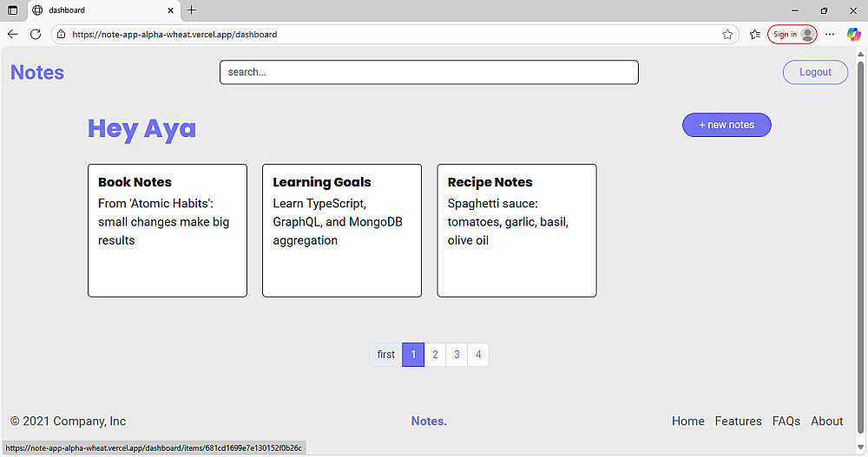868x457 pixels.
Task: Add this page to favorites star
Action: pos(727,35)
